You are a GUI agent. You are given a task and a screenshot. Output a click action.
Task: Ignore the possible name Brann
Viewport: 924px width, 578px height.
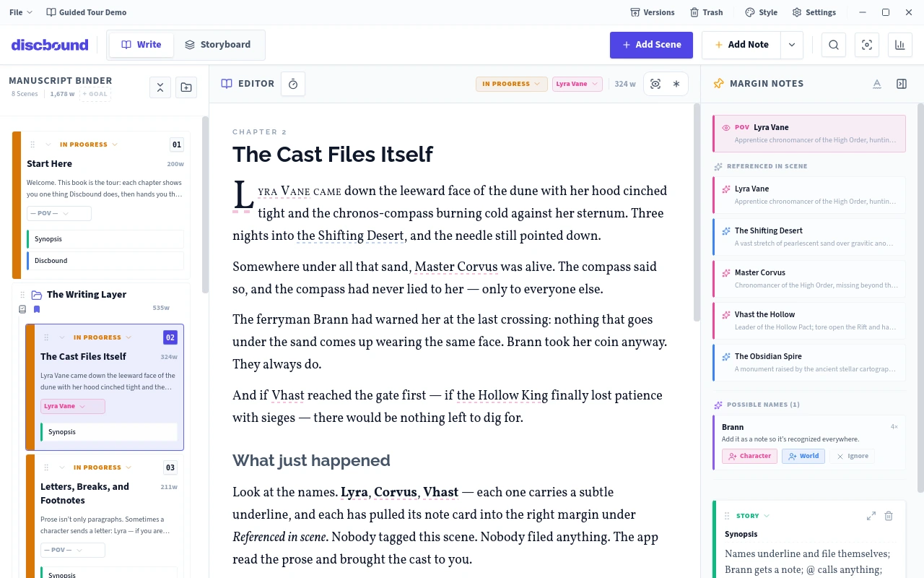point(852,456)
